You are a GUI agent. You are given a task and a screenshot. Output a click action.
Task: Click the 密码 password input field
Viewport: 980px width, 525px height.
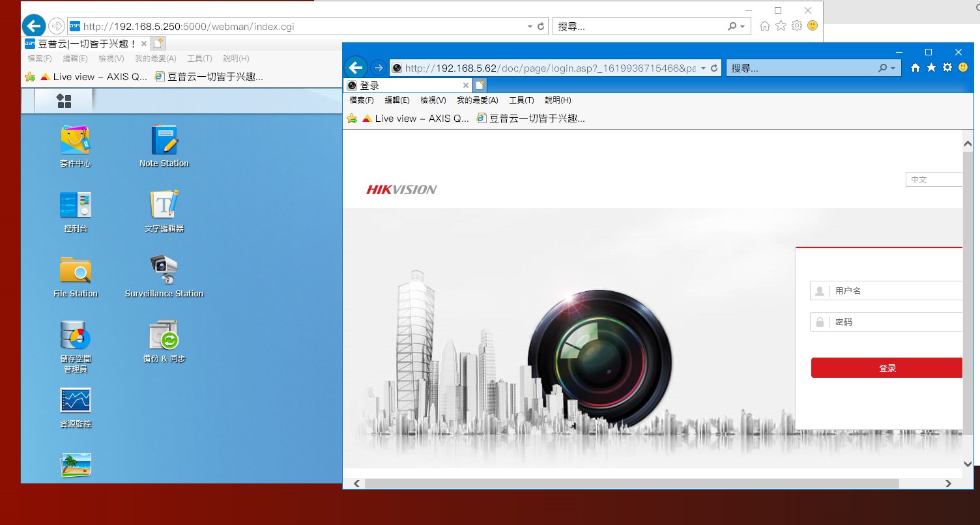click(x=896, y=322)
